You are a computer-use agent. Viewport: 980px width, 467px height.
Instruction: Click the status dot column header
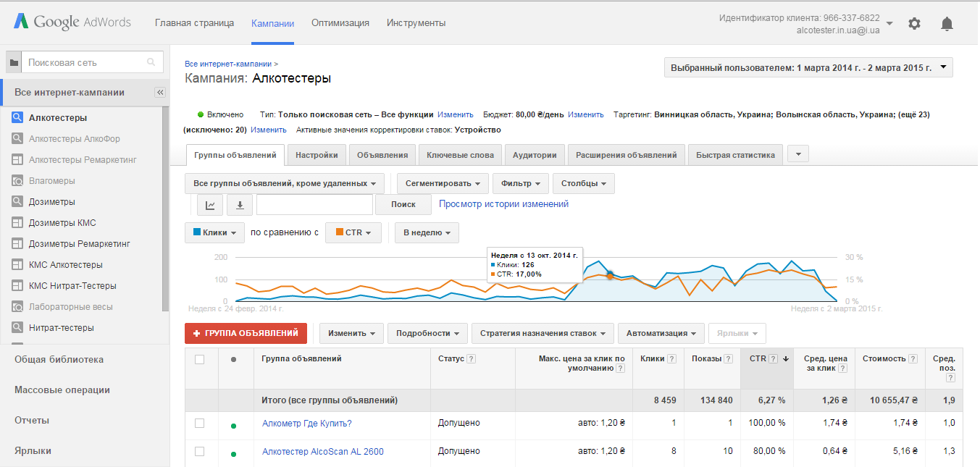click(x=233, y=359)
